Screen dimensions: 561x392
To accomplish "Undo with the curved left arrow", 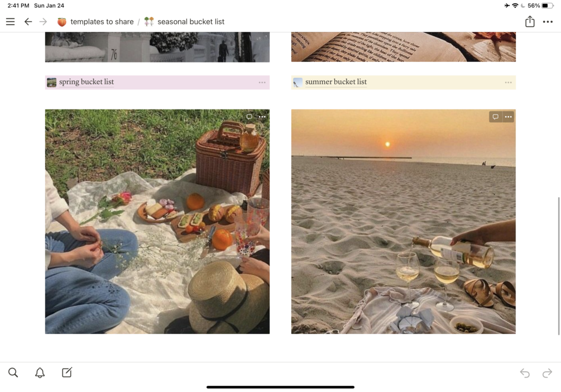I will 525,373.
